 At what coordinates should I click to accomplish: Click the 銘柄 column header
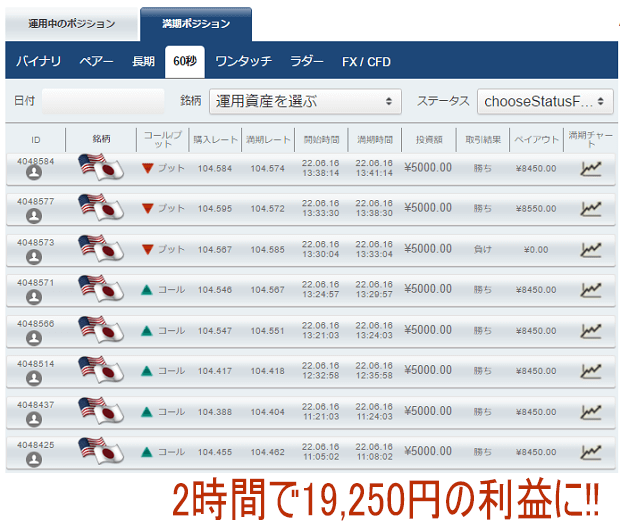pyautogui.click(x=101, y=139)
